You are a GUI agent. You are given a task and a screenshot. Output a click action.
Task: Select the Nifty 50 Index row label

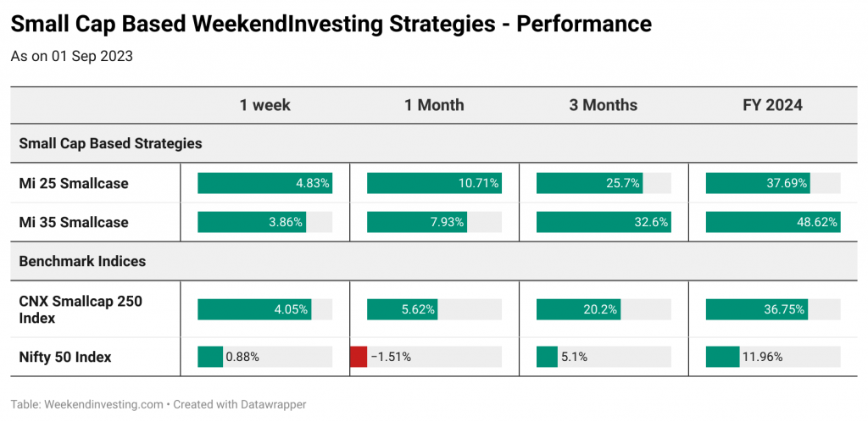tap(65, 357)
